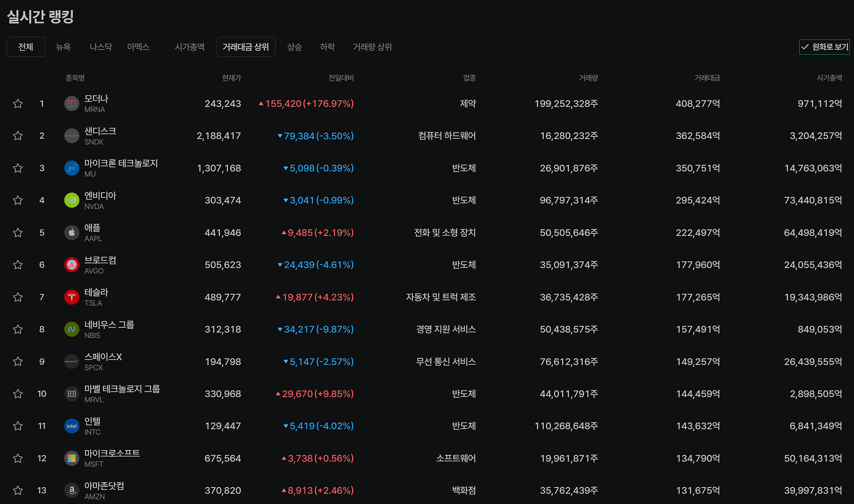Click the Moderna company logo icon
The image size is (854, 504).
[x=72, y=104]
